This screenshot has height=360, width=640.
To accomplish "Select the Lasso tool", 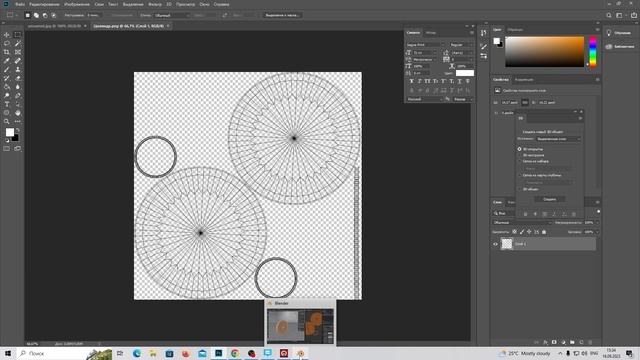I will [7, 44].
